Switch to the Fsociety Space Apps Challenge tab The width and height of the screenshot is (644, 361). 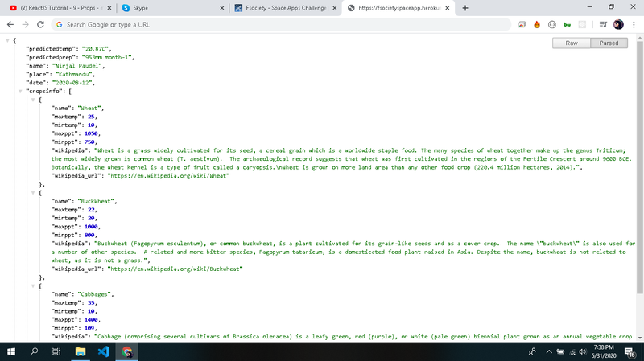[x=286, y=8]
